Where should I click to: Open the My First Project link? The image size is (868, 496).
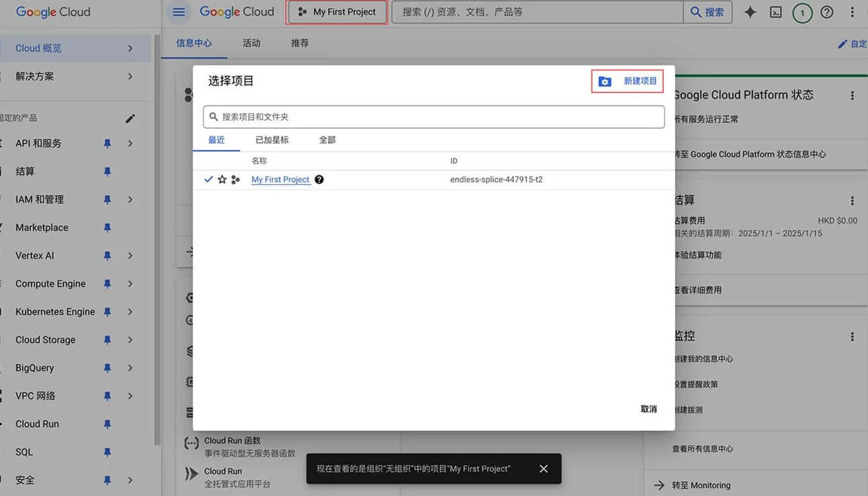[280, 179]
